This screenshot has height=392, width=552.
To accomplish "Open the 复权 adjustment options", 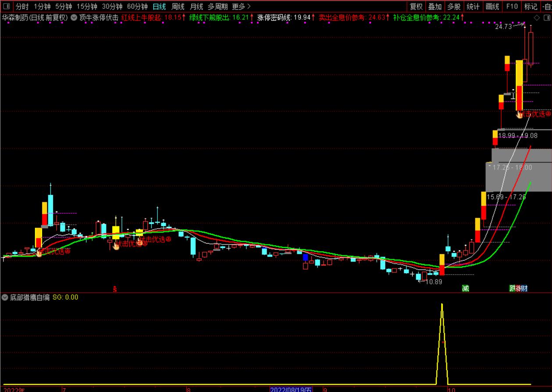I will pyautogui.click(x=416, y=7).
